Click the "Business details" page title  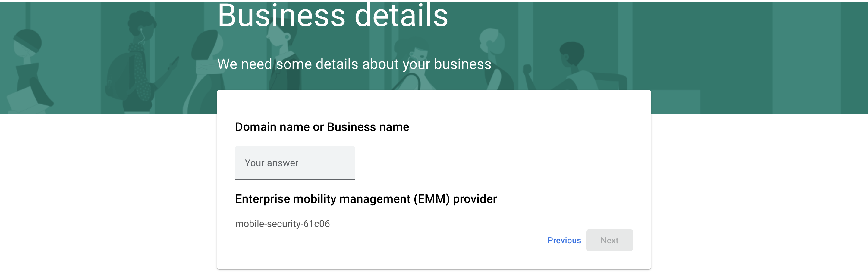click(332, 16)
